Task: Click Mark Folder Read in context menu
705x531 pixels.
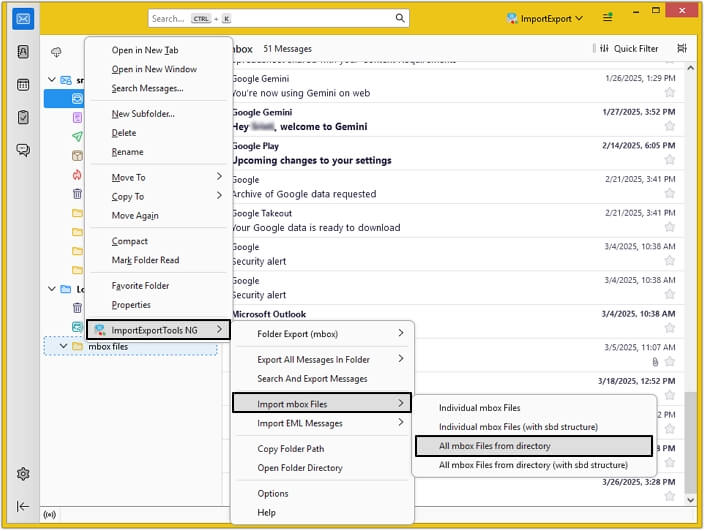Action: click(x=144, y=261)
